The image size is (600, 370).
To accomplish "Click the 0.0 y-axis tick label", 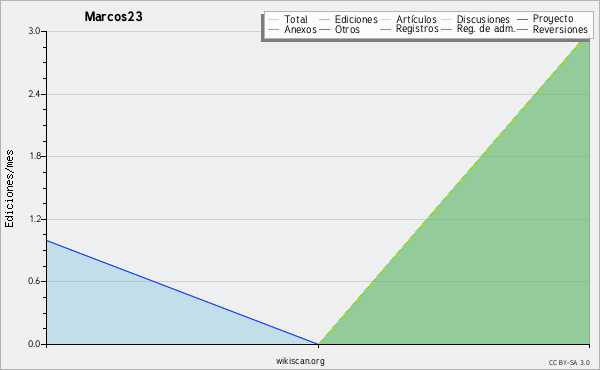I will 34,344.
